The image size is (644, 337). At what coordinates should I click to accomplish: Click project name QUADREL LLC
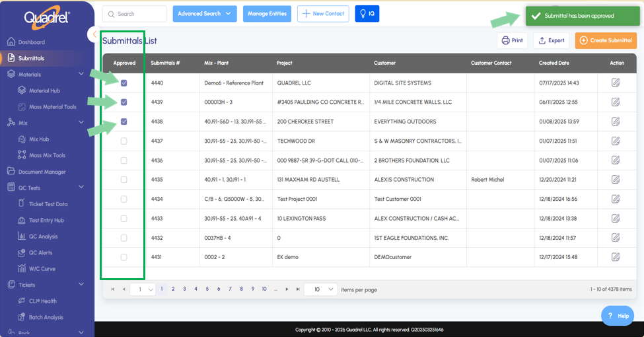tap(294, 83)
